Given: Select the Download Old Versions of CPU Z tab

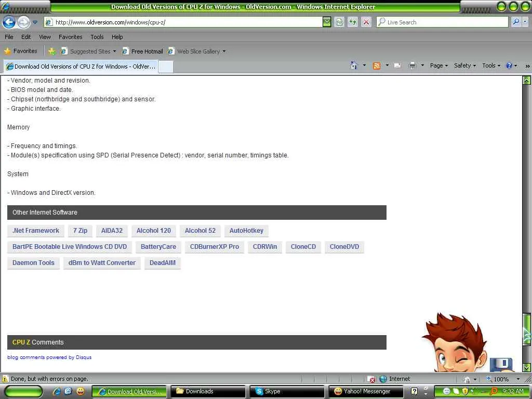Looking at the screenshot, I should tap(81, 66).
